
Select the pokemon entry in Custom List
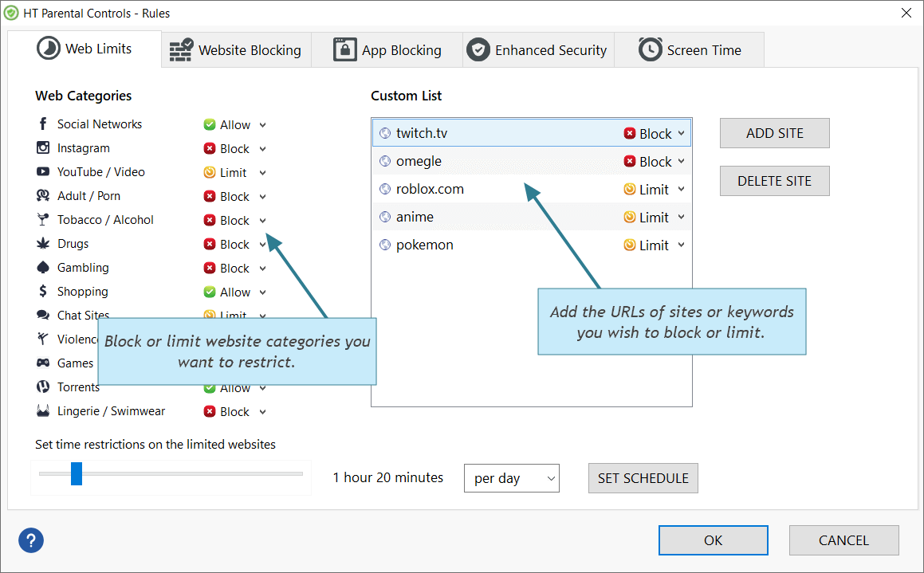532,245
